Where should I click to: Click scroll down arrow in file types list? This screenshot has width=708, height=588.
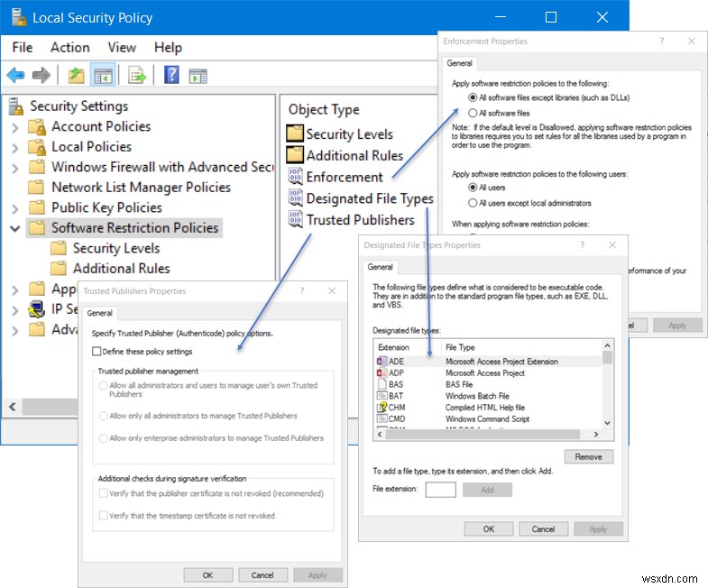click(x=608, y=423)
